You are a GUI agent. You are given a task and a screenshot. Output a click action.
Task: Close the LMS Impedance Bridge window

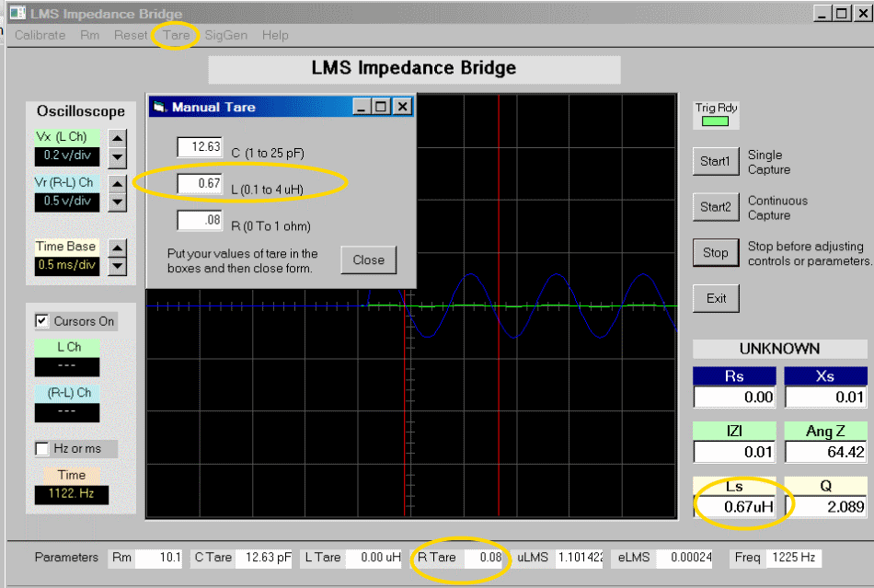[x=863, y=14]
